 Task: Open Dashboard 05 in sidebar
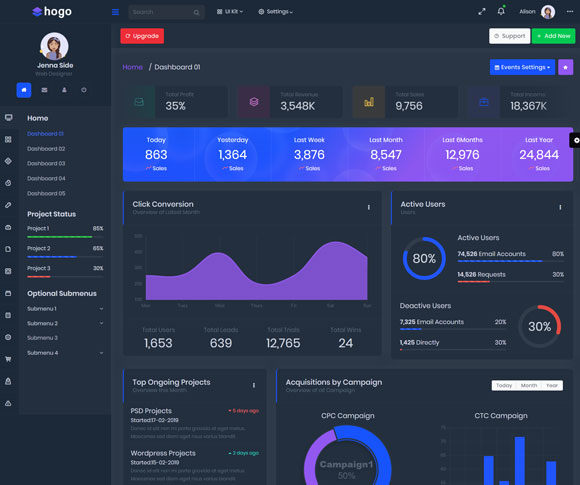pyautogui.click(x=46, y=193)
